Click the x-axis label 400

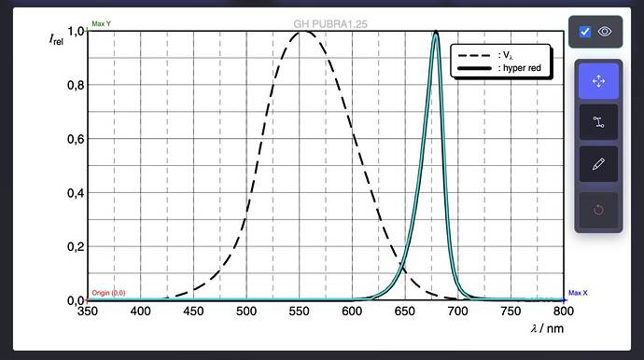click(x=140, y=312)
